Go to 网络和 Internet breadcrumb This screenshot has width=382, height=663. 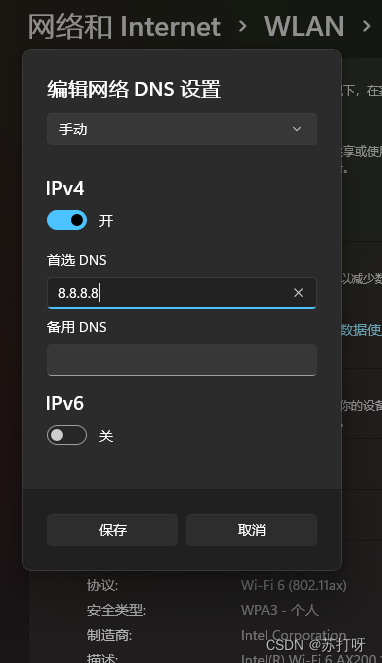tap(124, 26)
